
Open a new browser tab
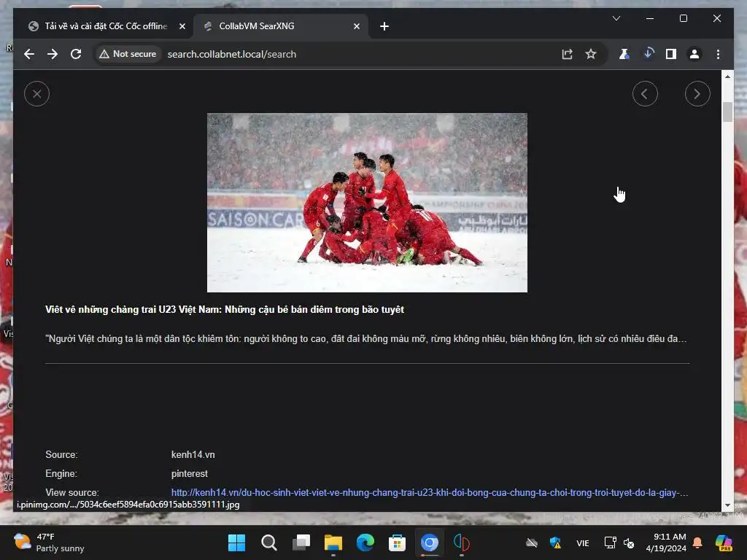[x=384, y=26]
